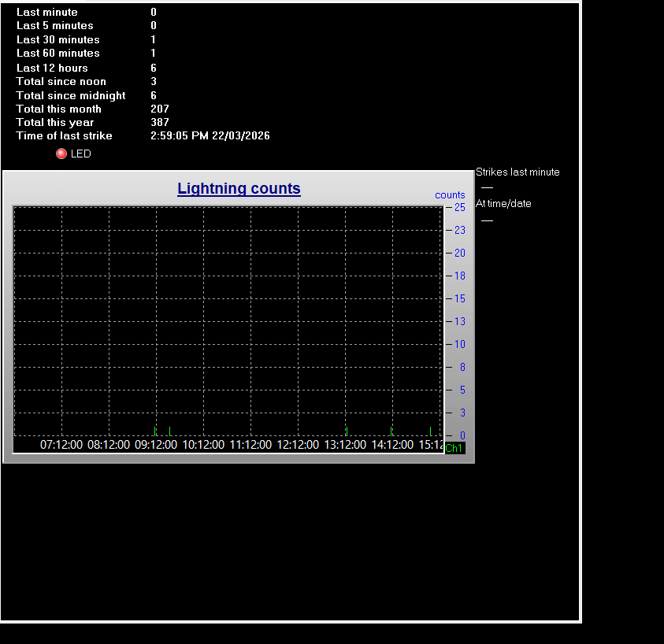Click the Lightning counts chart title

click(x=239, y=189)
